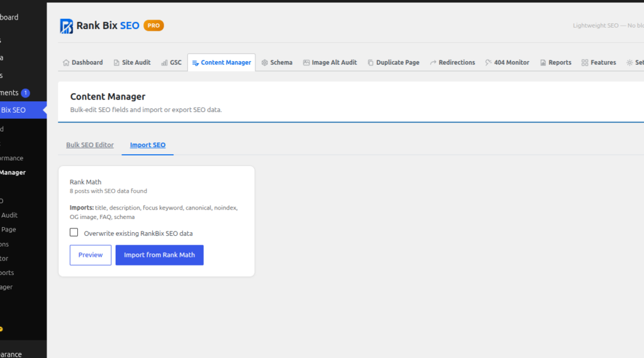
Task: Open the 404 Monitor tab
Action: coord(508,62)
